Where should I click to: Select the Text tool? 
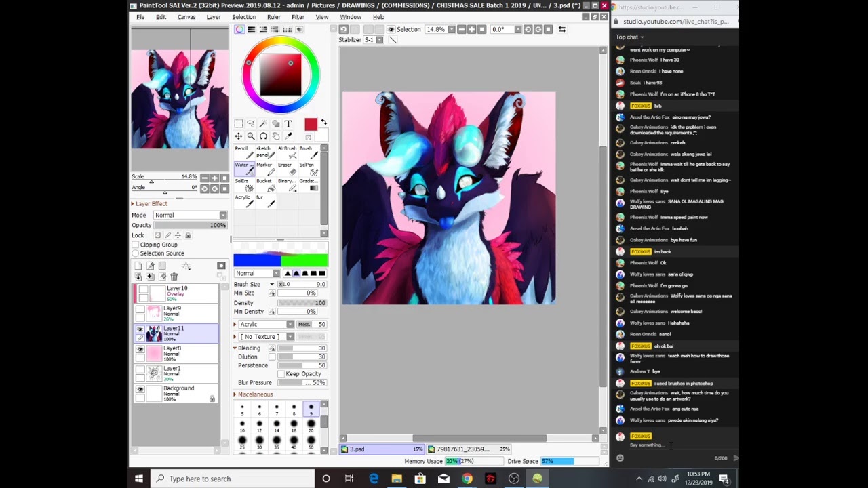click(288, 124)
